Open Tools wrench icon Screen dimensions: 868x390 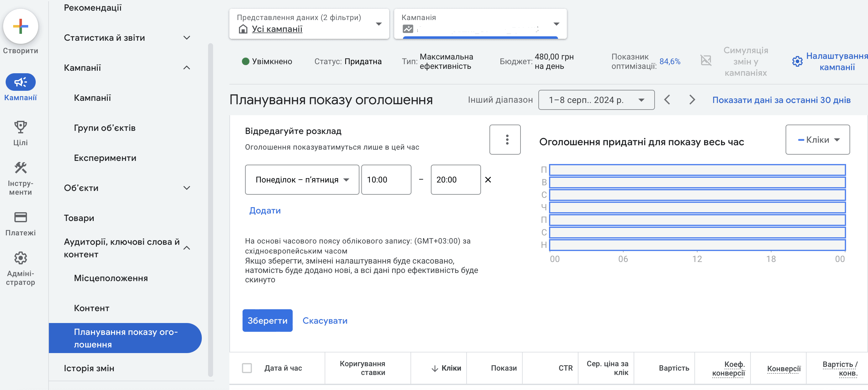(21, 167)
